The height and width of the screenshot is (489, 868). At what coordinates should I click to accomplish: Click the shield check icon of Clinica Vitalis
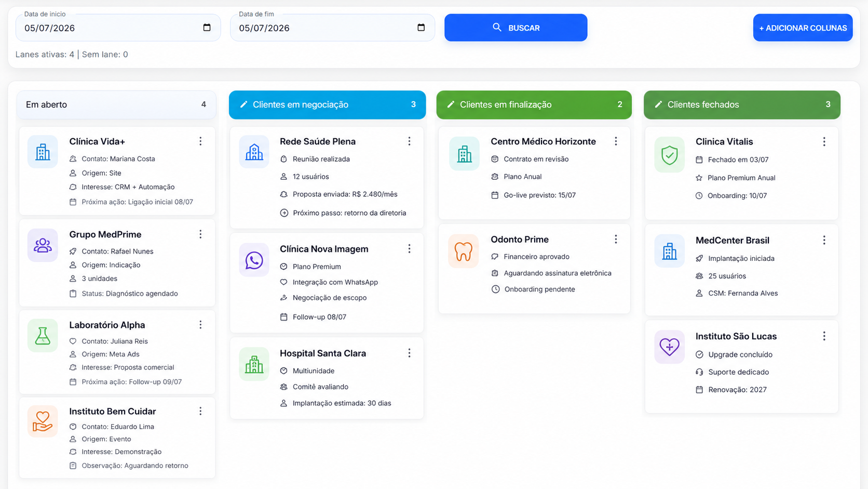[670, 155]
